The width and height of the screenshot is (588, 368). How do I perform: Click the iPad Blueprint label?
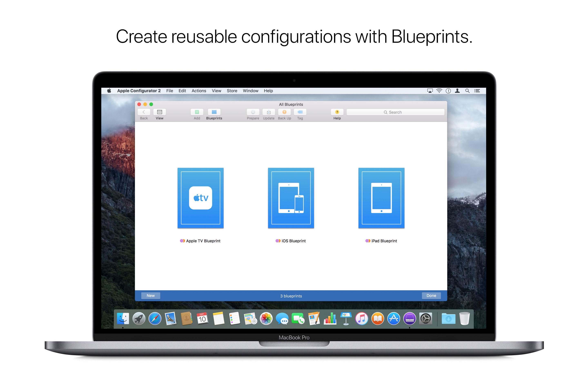click(x=384, y=241)
